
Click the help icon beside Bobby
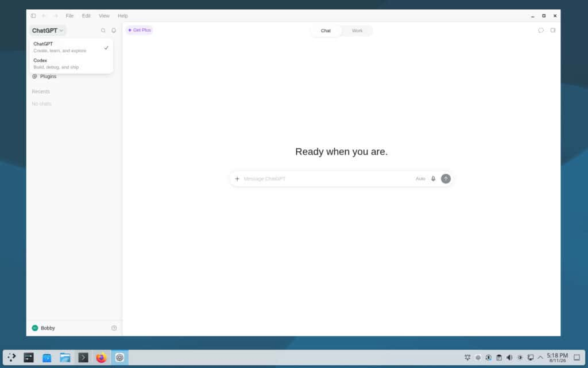114,328
